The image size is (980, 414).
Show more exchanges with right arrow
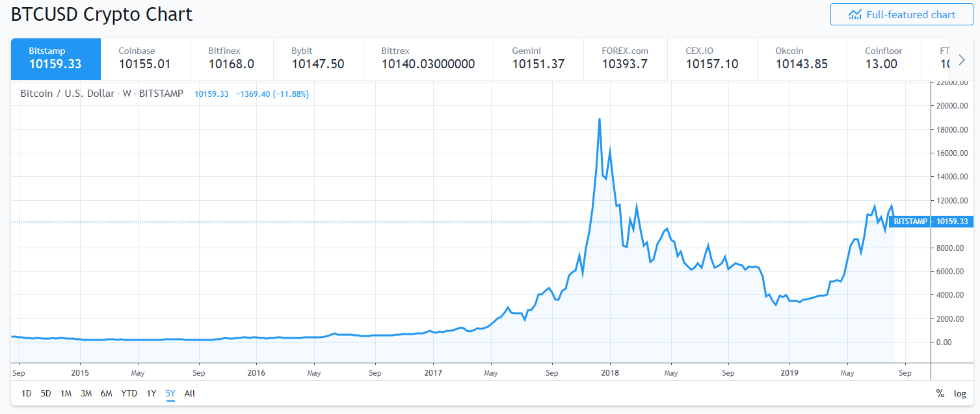point(962,60)
